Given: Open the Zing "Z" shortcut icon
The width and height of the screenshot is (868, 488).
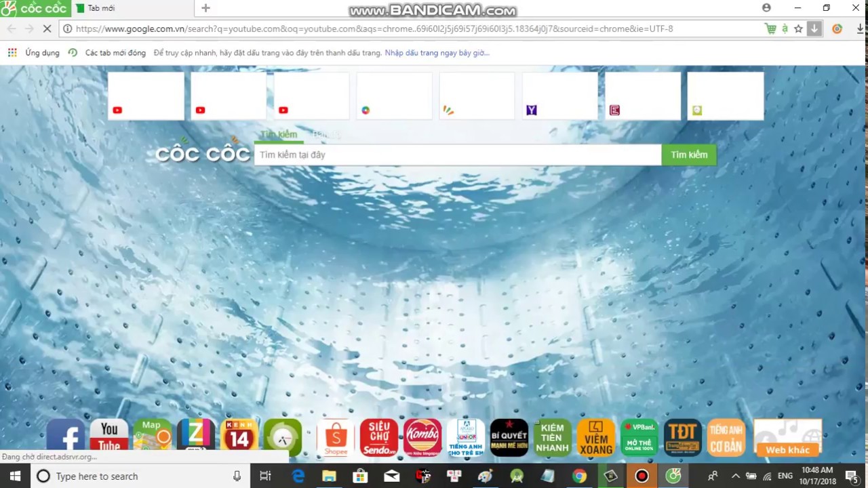Looking at the screenshot, I should (x=196, y=437).
